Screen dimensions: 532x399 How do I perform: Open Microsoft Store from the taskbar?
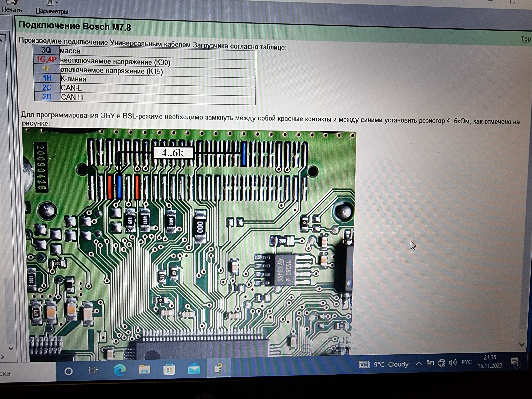(x=169, y=369)
